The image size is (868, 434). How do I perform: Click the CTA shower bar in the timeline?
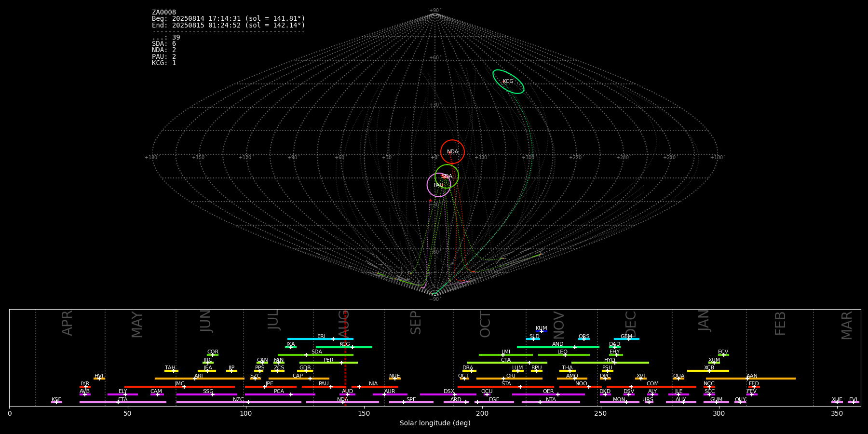click(507, 363)
